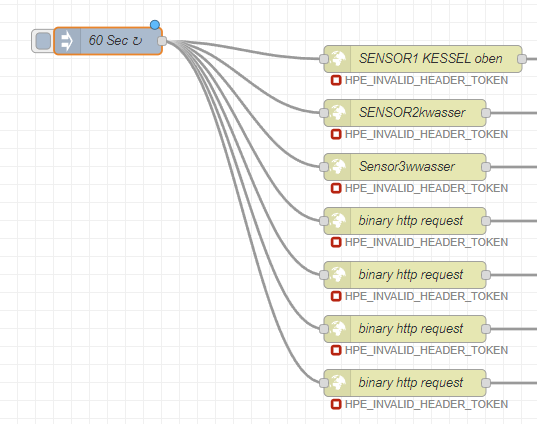Click input port of bottom binary http request node
537x424 pixels.
(x=324, y=383)
